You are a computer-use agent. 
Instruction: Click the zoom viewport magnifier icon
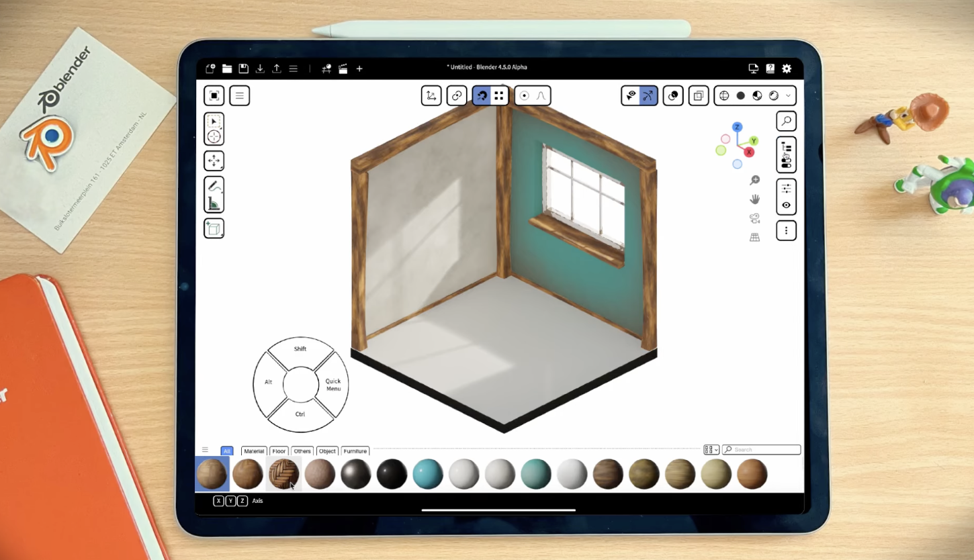coord(755,180)
